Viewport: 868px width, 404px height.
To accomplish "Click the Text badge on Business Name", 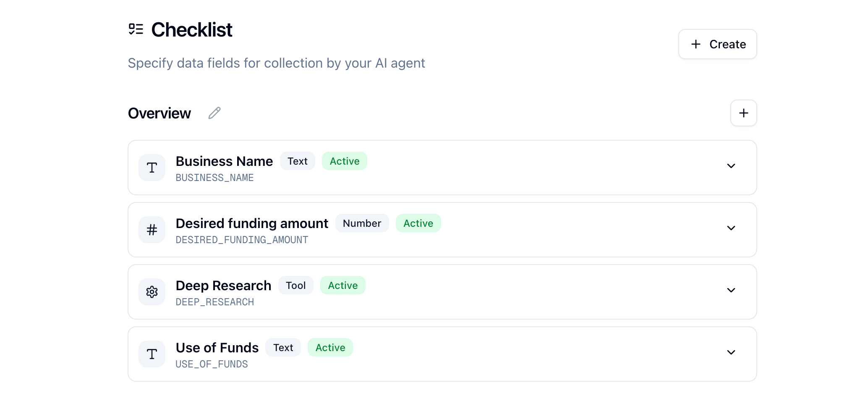I will point(297,161).
